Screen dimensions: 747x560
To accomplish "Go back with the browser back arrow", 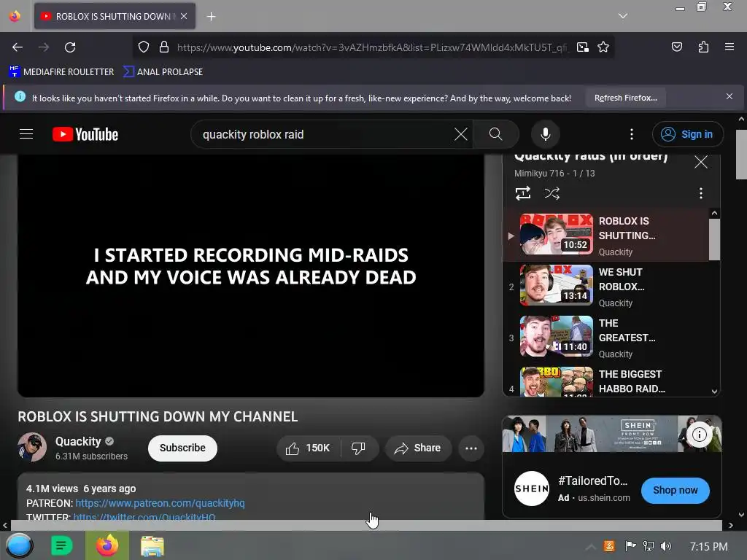I will pyautogui.click(x=18, y=47).
